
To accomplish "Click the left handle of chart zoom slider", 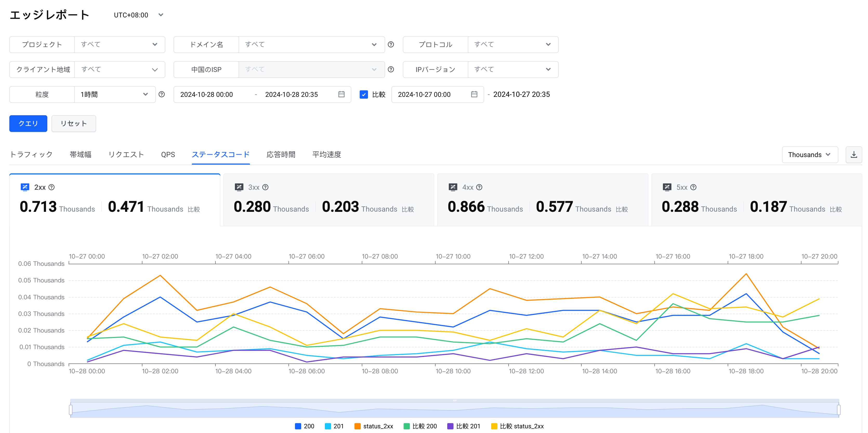I will [x=70, y=410].
